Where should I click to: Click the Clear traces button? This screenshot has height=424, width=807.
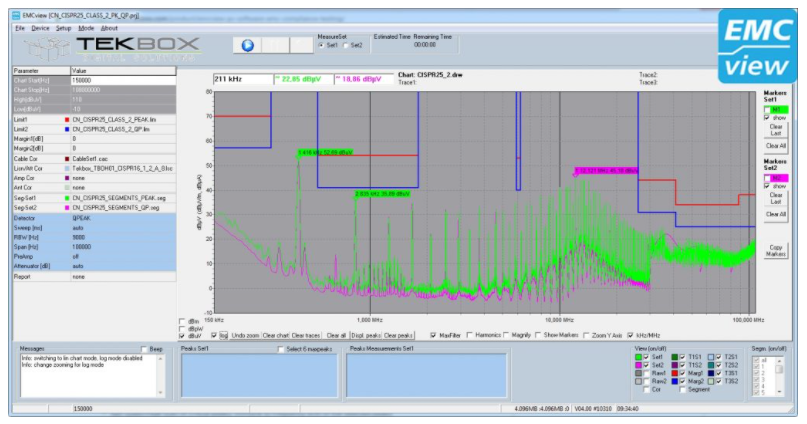(x=305, y=335)
